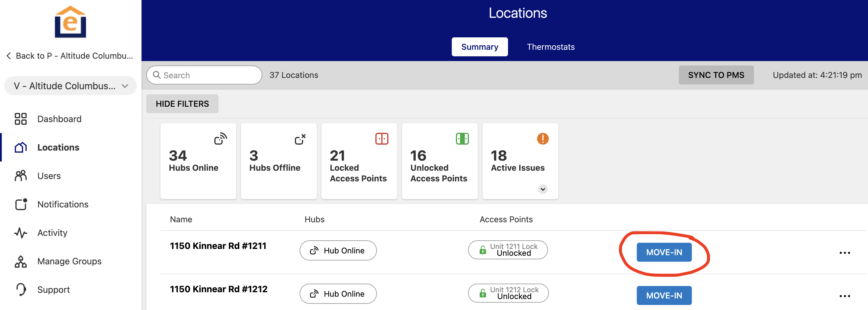Switch to the Summary tab
Viewport: 868px width, 310px height.
[x=480, y=47]
